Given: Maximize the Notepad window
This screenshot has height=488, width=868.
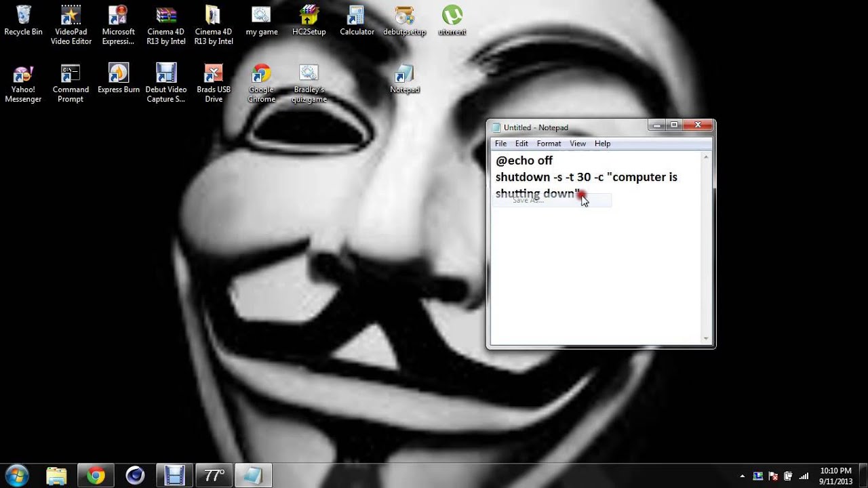Looking at the screenshot, I should pyautogui.click(x=674, y=125).
